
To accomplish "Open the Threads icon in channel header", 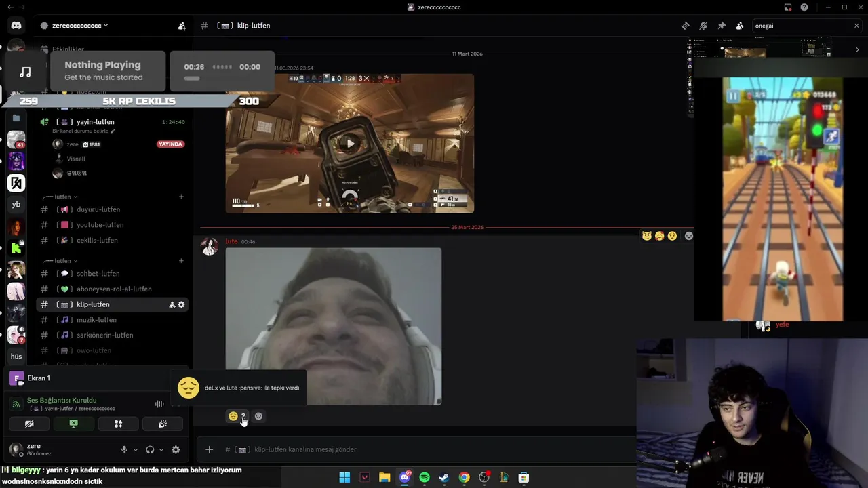I will click(x=686, y=26).
